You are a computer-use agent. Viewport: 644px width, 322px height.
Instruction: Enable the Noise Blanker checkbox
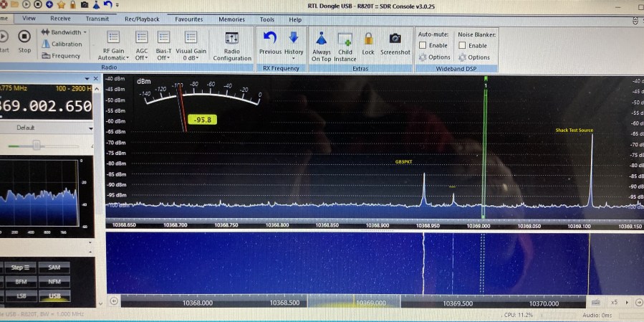[x=463, y=45]
